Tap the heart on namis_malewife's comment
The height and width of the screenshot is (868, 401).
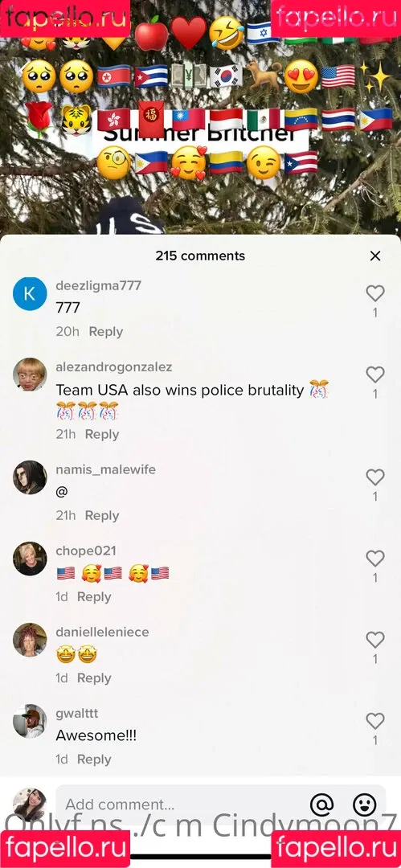coord(375,477)
